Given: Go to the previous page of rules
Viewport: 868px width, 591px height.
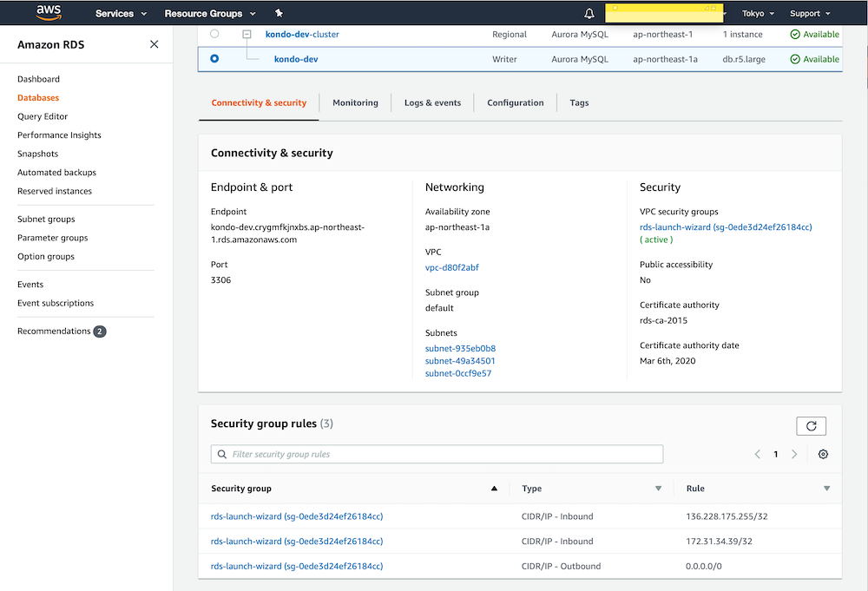Looking at the screenshot, I should (x=757, y=453).
